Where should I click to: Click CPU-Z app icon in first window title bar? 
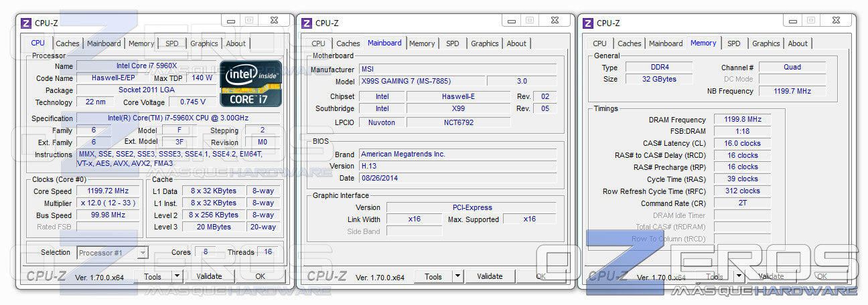26,23
